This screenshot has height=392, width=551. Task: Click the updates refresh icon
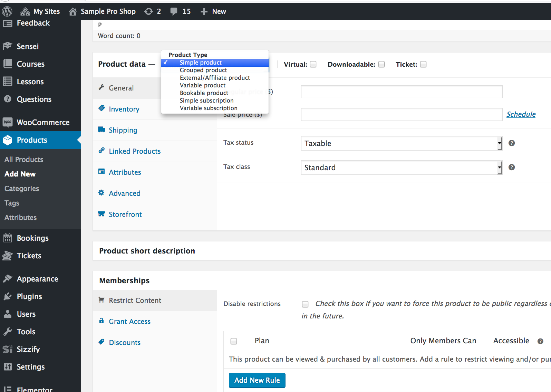[149, 12]
